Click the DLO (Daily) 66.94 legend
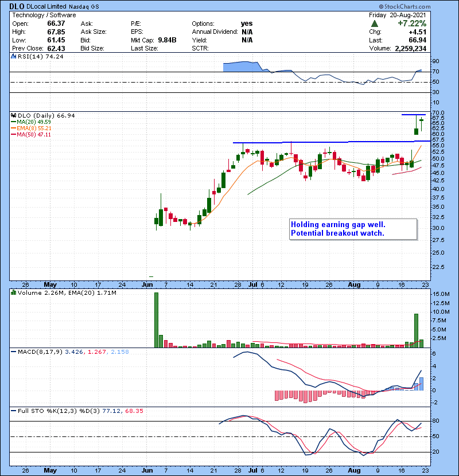 (x=46, y=116)
